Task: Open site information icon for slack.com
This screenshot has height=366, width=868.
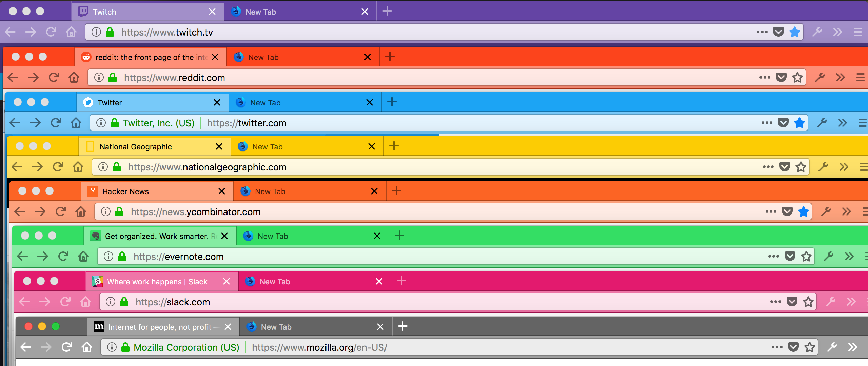Action: coord(111,302)
